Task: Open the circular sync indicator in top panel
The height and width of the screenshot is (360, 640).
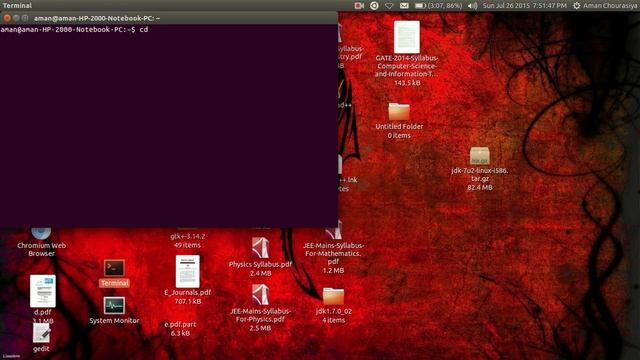Action: coord(374,6)
